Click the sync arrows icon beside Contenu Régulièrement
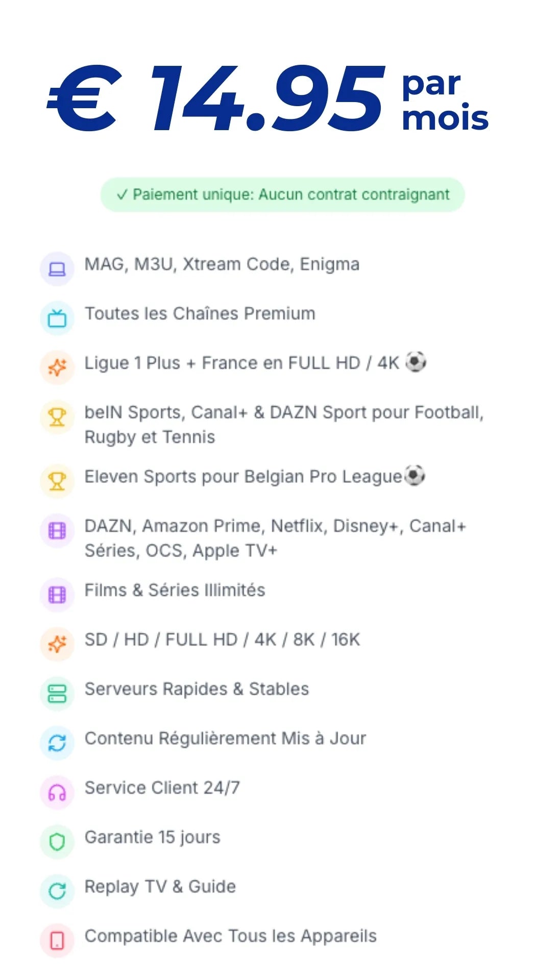This screenshot has height=980, width=560. (57, 743)
